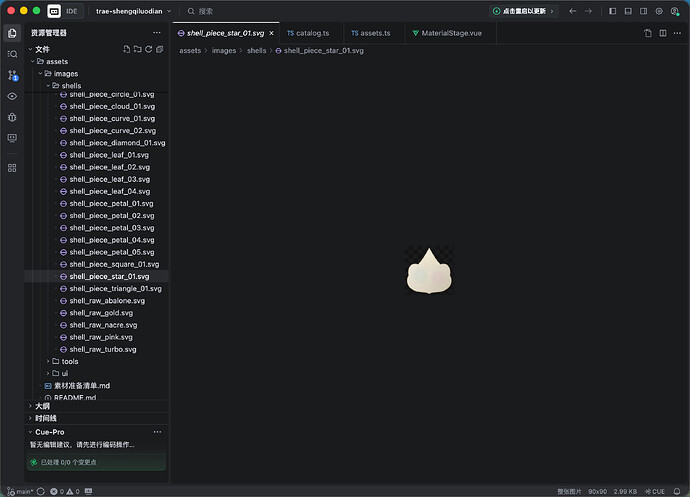690x497 pixels.
Task: Click the Trae IDE logo icon
Action: pos(54,11)
